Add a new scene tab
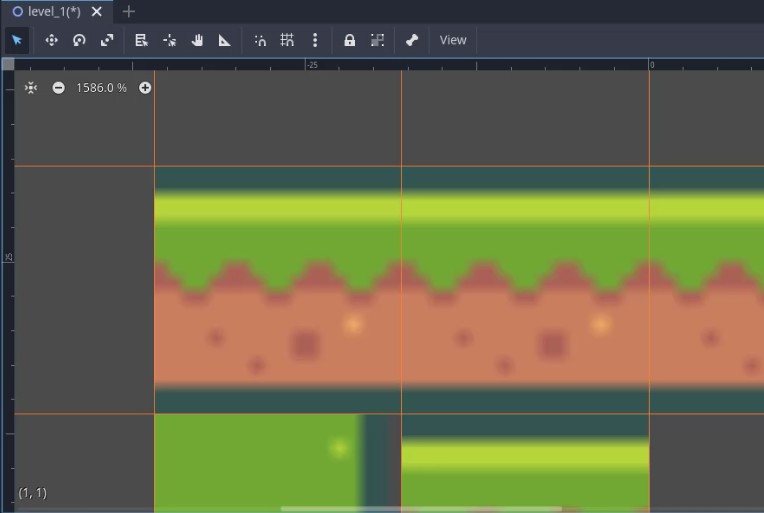This screenshot has height=513, width=764. click(129, 11)
